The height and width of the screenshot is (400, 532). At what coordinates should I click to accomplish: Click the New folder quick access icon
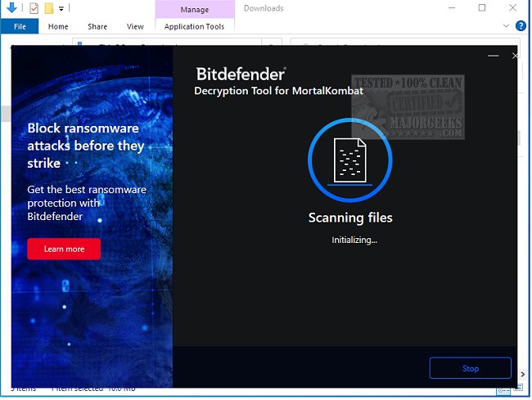pos(49,8)
